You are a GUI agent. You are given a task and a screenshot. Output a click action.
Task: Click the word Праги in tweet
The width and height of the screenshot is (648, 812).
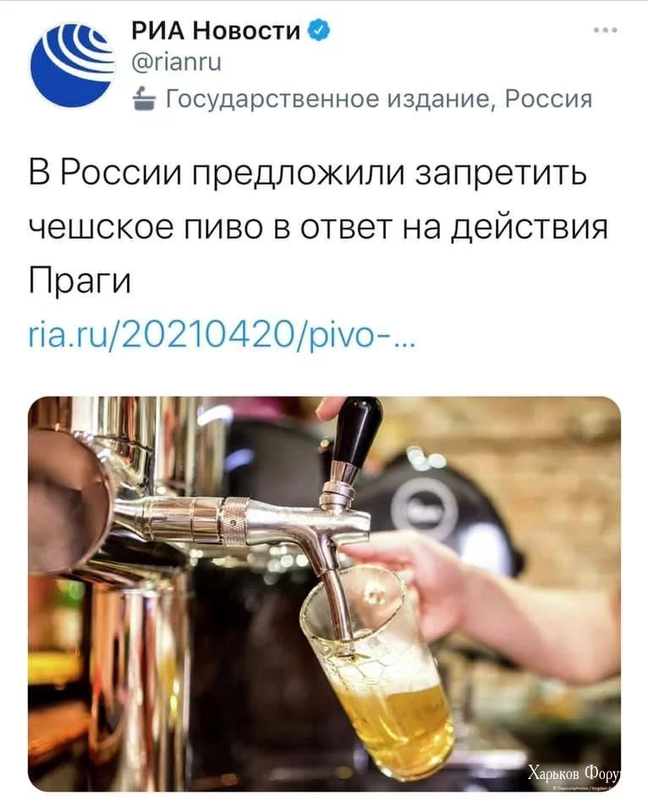tap(80, 283)
